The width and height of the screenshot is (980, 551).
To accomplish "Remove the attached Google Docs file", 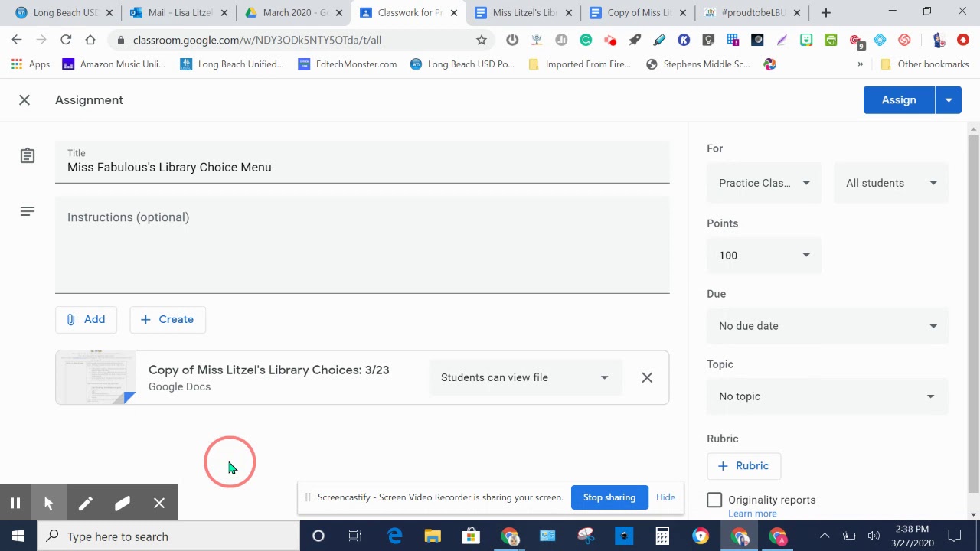I will tap(647, 377).
